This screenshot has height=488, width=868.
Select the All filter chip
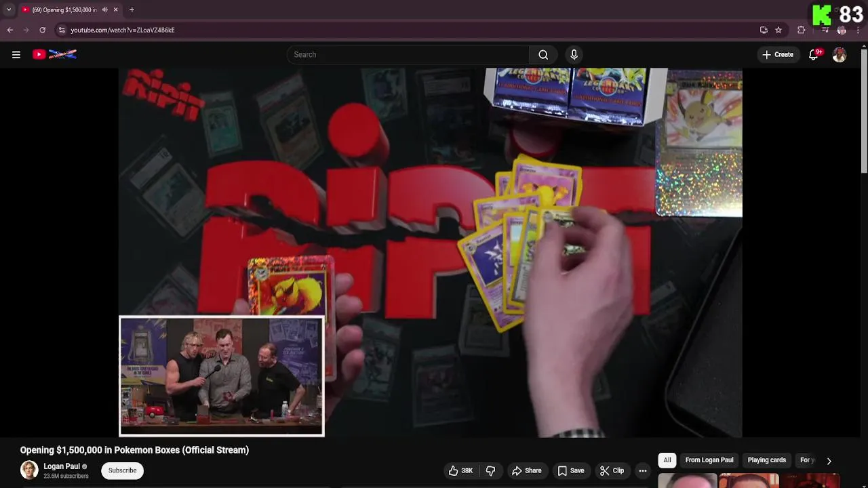[667, 460]
